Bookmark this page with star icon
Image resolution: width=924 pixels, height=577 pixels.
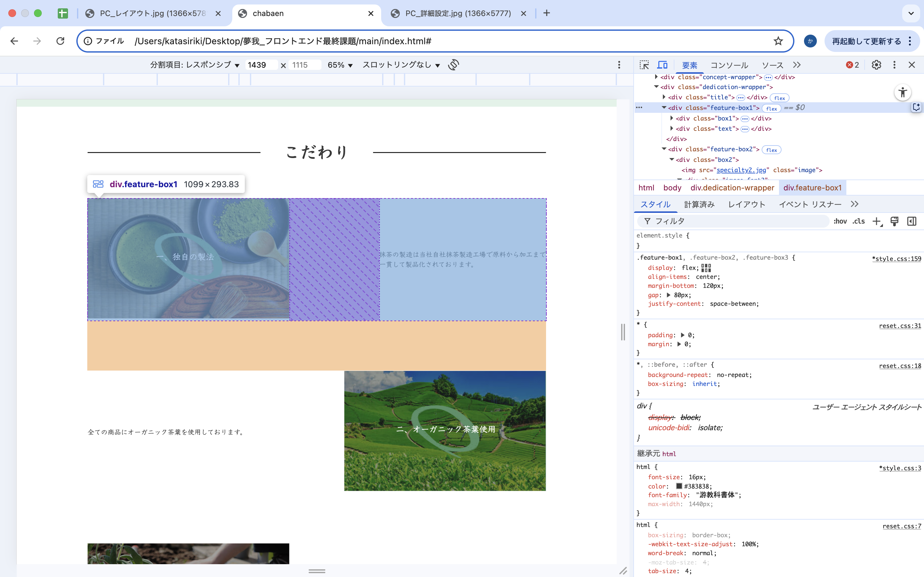click(778, 41)
